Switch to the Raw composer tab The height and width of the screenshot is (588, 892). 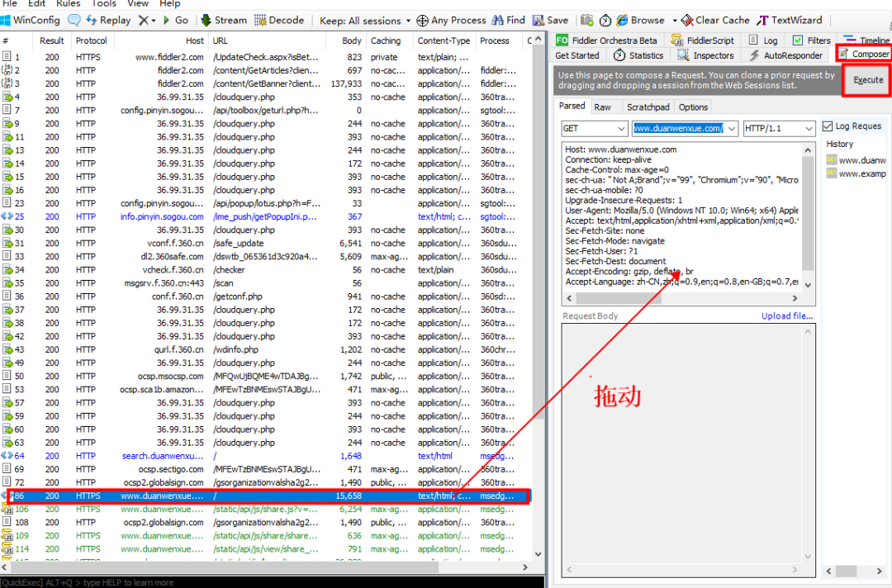coord(602,107)
